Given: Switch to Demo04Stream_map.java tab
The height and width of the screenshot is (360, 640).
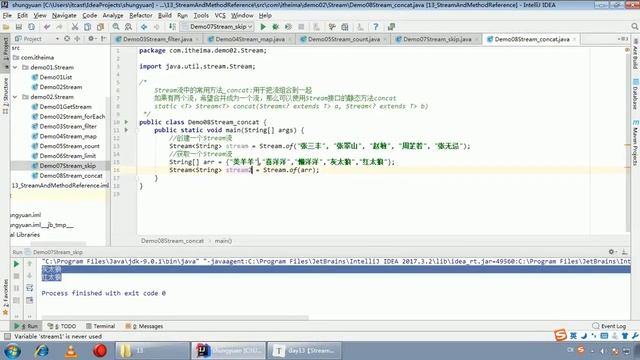Looking at the screenshot, I should pyautogui.click(x=250, y=39).
